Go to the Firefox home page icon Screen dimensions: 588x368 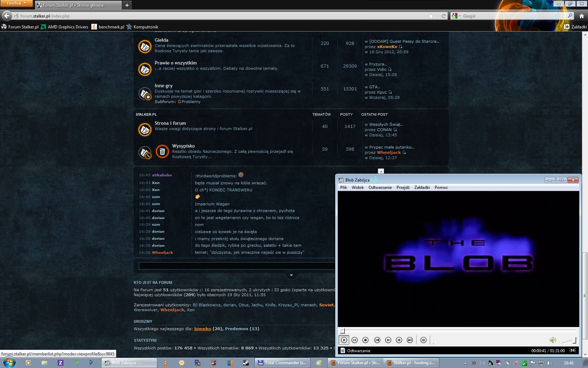(582, 16)
